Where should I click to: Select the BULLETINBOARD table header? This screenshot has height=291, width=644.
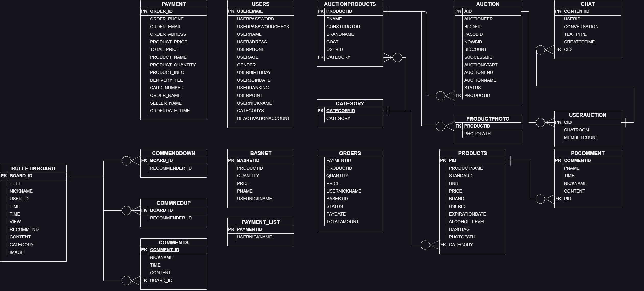33,168
